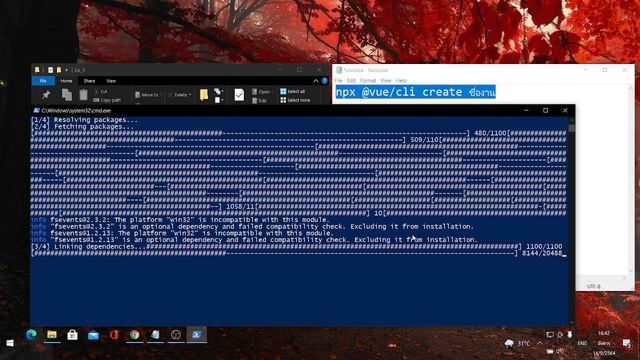Click the UTF-8 indicator in Notepad's status bar

pos(593,286)
